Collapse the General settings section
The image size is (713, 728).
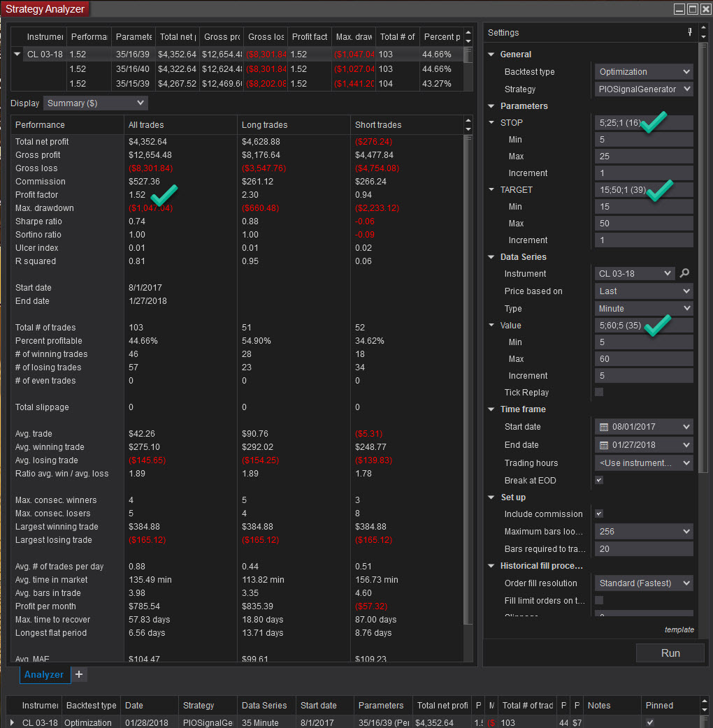tap(491, 54)
